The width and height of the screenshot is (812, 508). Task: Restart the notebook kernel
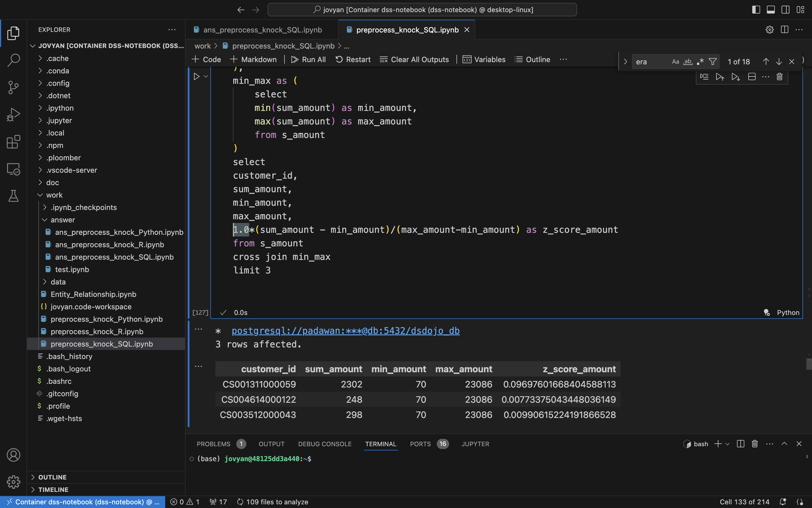[x=353, y=60]
